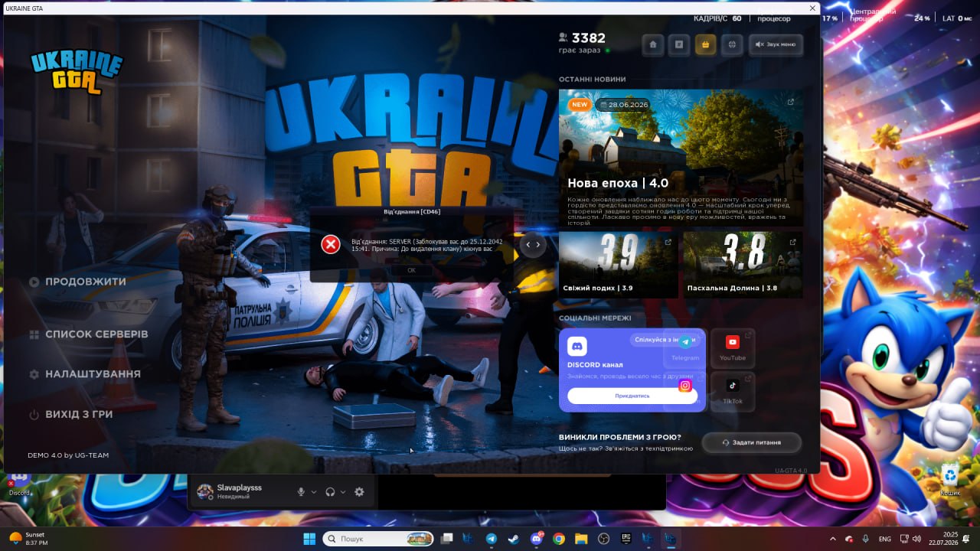The image size is (980, 551).
Task: Click the NEW badge on news
Action: point(580,105)
